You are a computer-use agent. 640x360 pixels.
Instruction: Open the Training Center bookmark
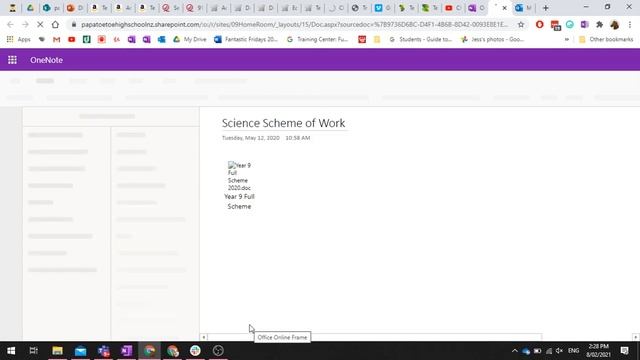pos(317,40)
